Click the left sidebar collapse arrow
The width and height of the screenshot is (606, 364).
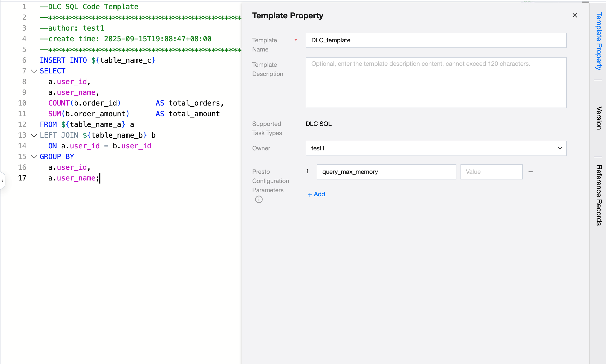click(3, 181)
